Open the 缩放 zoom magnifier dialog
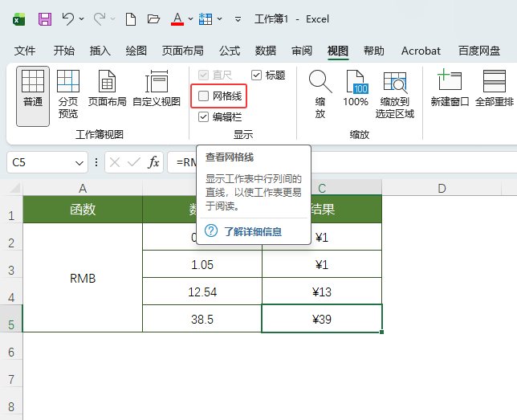The height and width of the screenshot is (420, 517). click(x=320, y=94)
